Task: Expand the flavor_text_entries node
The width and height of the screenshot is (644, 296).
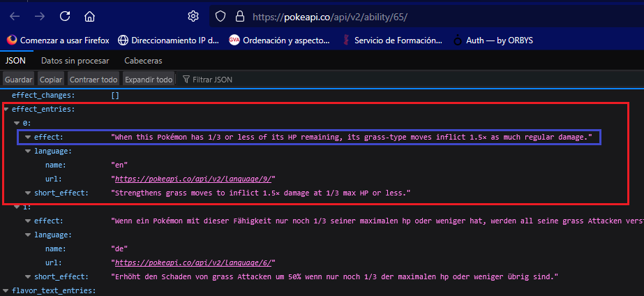Action: click(6, 291)
